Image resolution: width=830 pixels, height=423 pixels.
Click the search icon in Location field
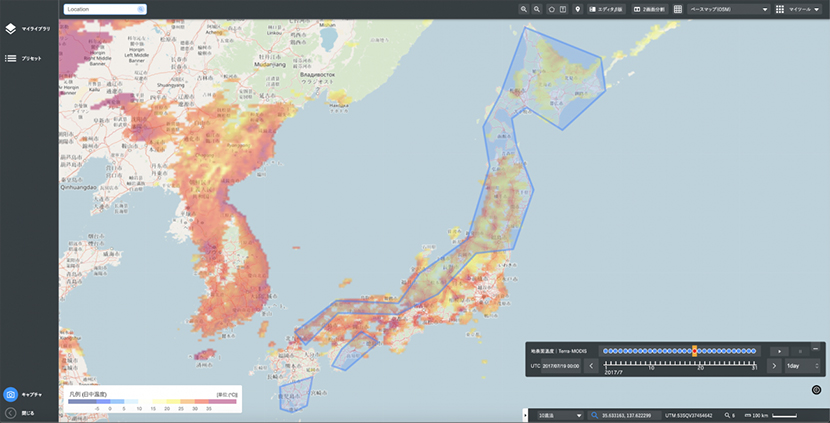[x=140, y=9]
